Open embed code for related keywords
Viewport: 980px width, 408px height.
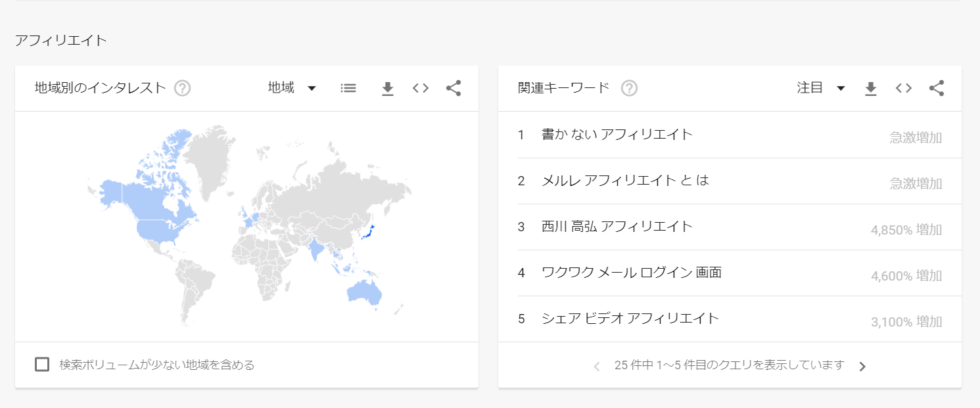pos(904,88)
